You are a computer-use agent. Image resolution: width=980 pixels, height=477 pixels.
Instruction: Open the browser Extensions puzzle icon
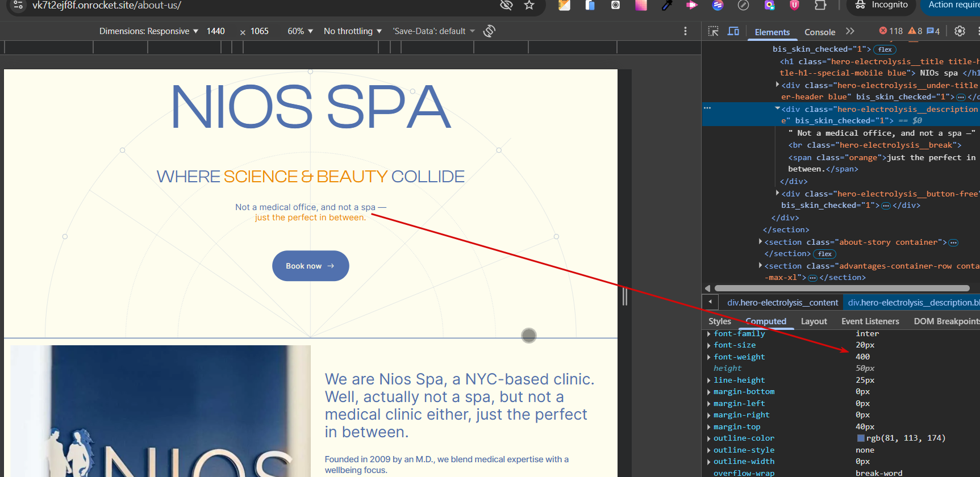pos(820,5)
